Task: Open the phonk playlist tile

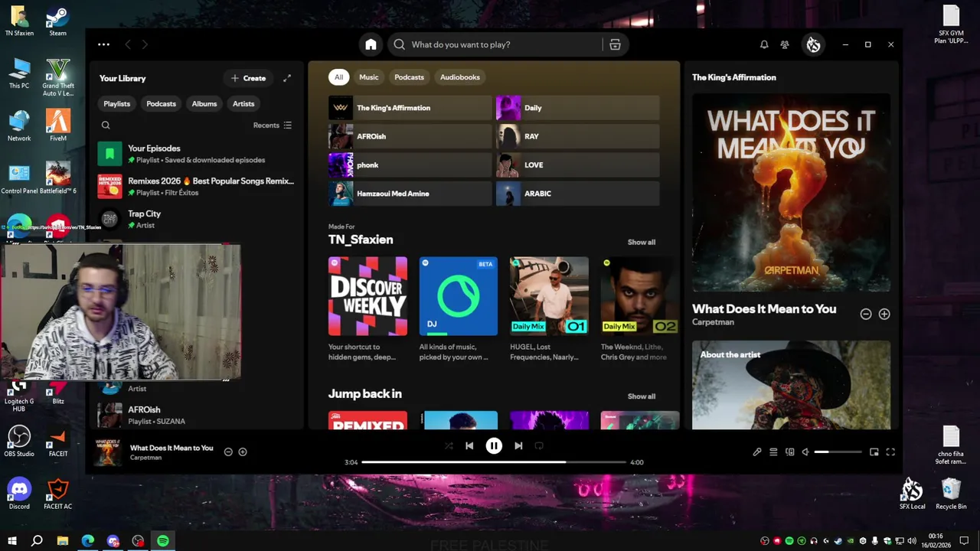Action: (x=410, y=165)
